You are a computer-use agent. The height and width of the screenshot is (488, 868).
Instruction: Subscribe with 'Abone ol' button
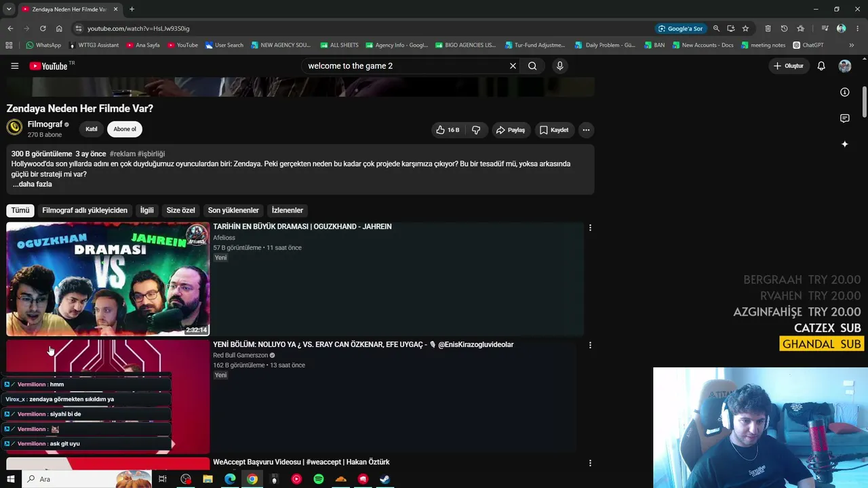click(x=125, y=129)
